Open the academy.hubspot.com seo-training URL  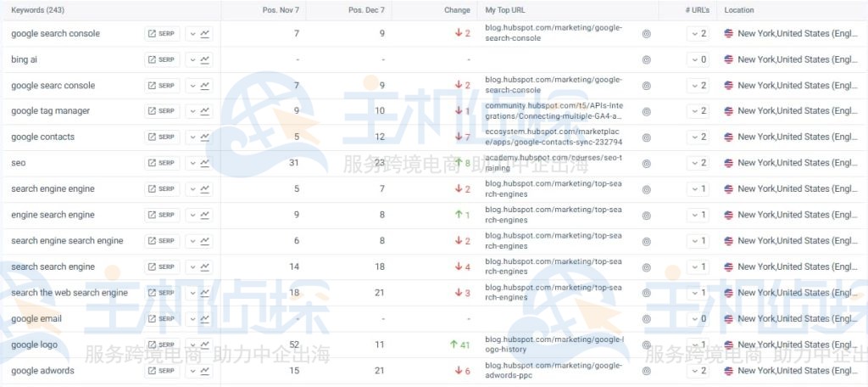click(x=554, y=163)
